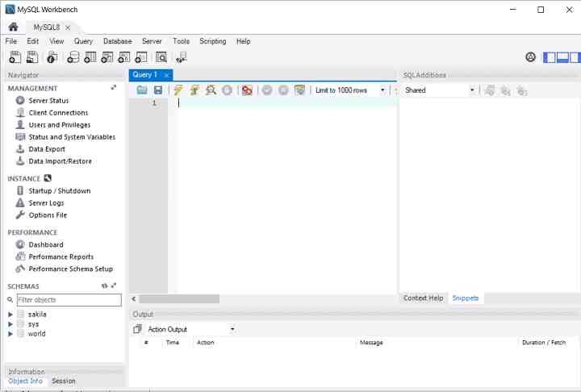Open a SQL script file in the editor

(142, 90)
